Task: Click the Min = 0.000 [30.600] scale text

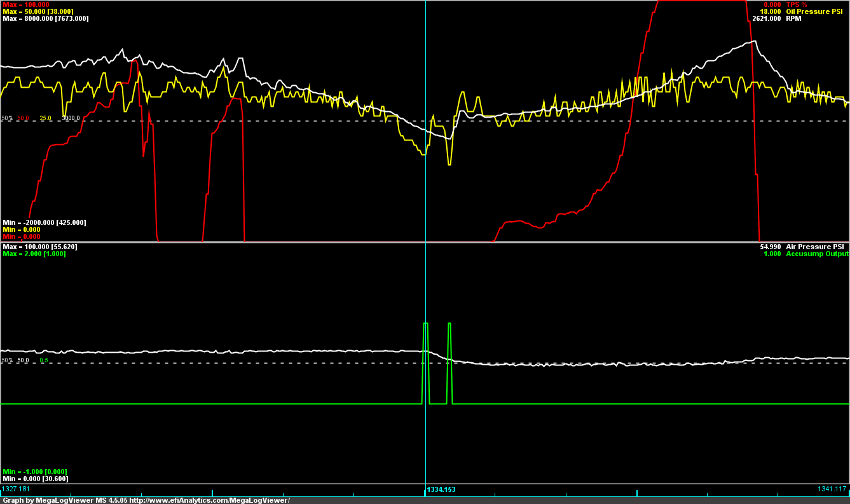Action: pyautogui.click(x=35, y=479)
